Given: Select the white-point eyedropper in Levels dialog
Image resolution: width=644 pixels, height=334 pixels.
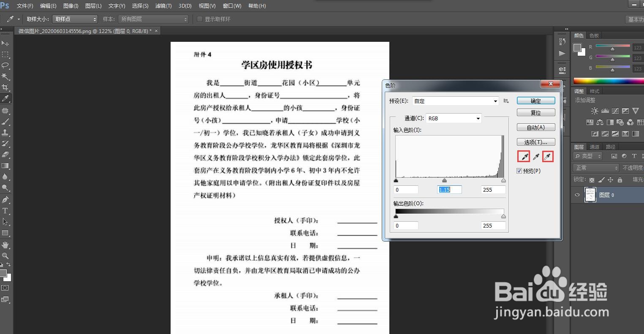Looking at the screenshot, I should coord(548,156).
